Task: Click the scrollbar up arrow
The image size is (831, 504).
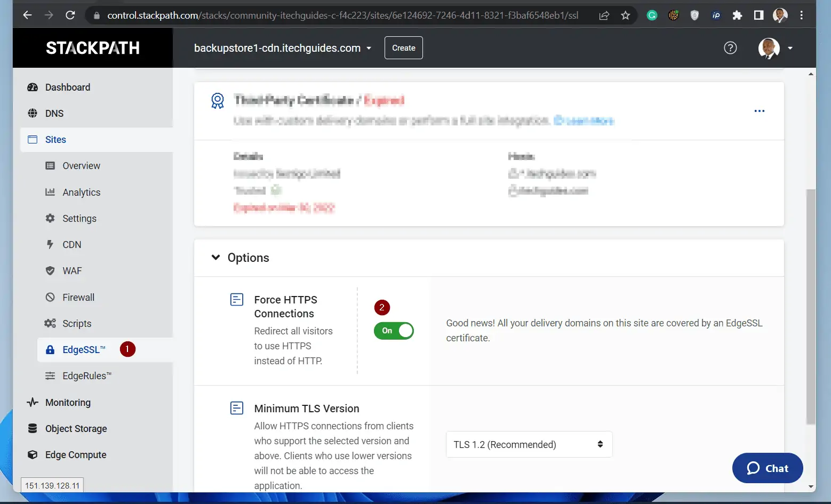Action: click(x=811, y=74)
